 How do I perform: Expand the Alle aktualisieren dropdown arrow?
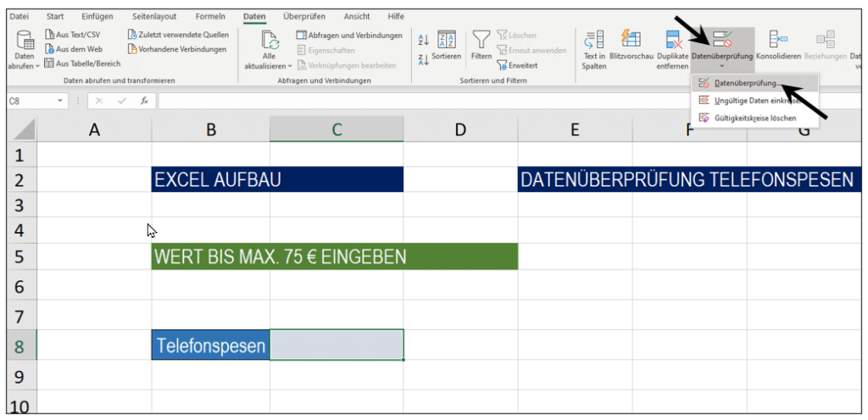point(290,66)
